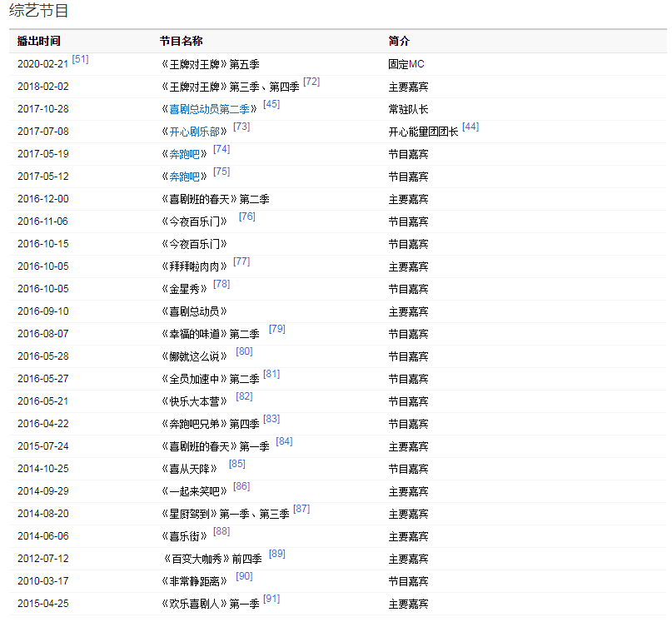Click reference [79] after 幸福的味道 第二季
672x622 pixels.
coord(277,329)
